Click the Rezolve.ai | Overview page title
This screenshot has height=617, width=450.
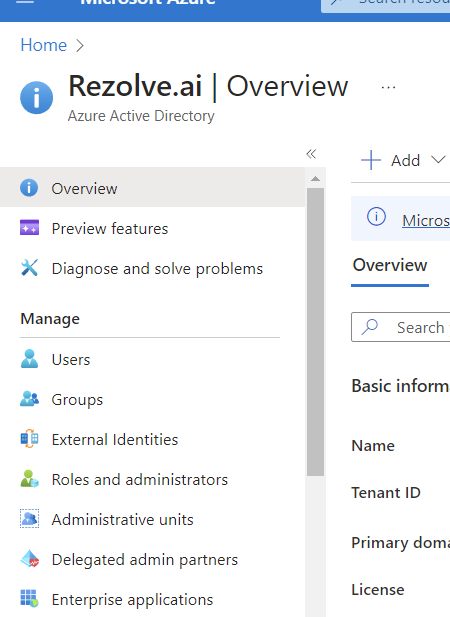(x=208, y=86)
